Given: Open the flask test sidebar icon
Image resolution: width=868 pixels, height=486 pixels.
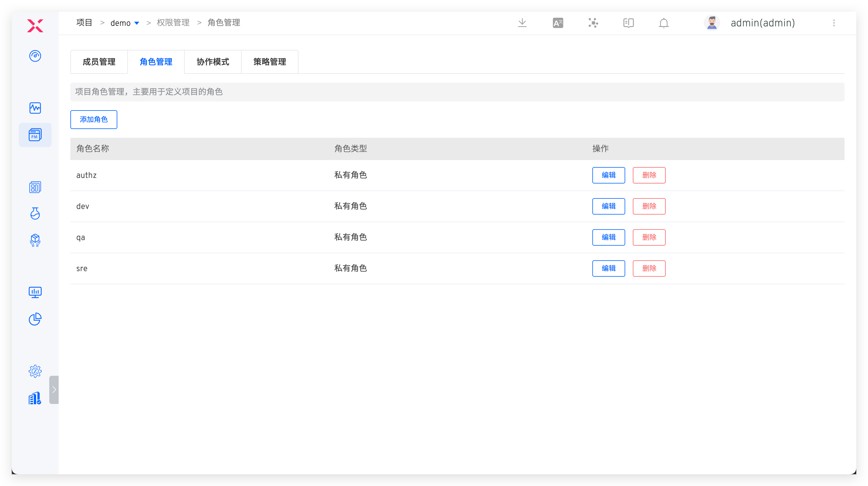Looking at the screenshot, I should (35, 213).
